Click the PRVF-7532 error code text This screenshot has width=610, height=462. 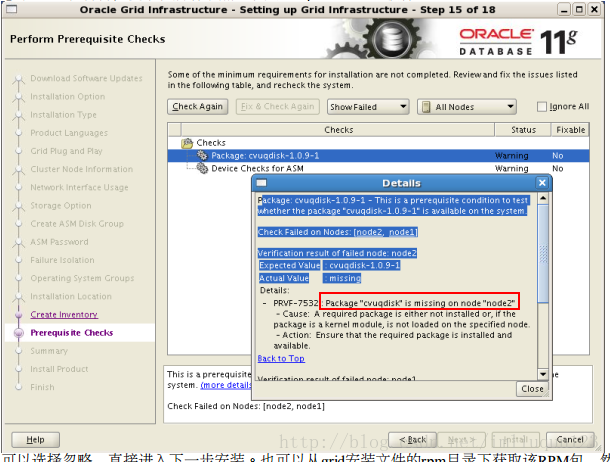click(x=295, y=303)
